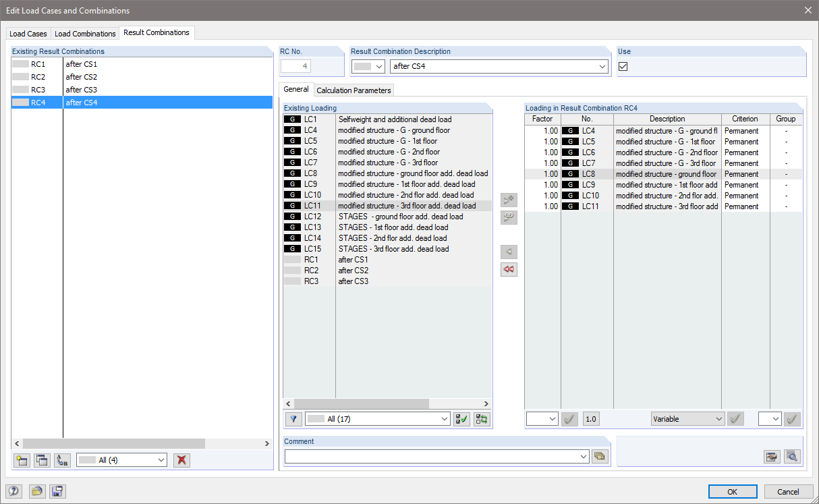Select RC1 after CS1 in existing combinations
This screenshot has height=504, width=819.
[x=142, y=64]
